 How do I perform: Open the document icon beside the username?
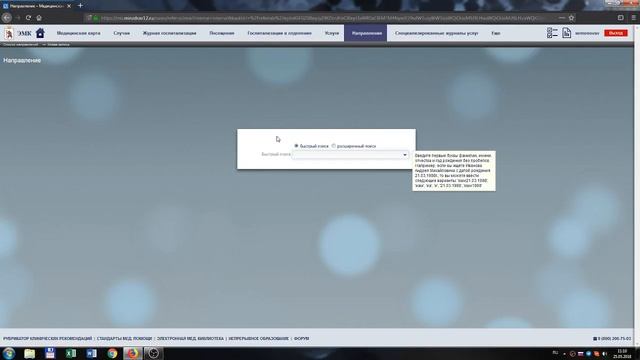tap(567, 33)
